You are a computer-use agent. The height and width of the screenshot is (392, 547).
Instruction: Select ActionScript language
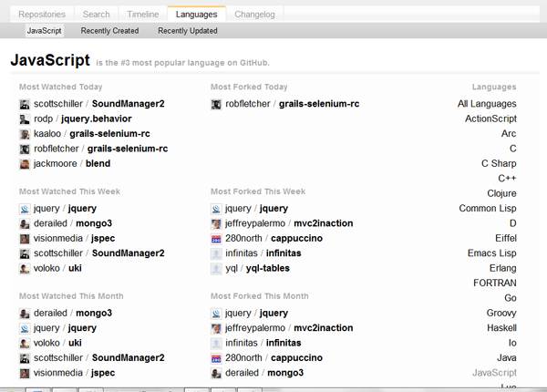click(490, 119)
